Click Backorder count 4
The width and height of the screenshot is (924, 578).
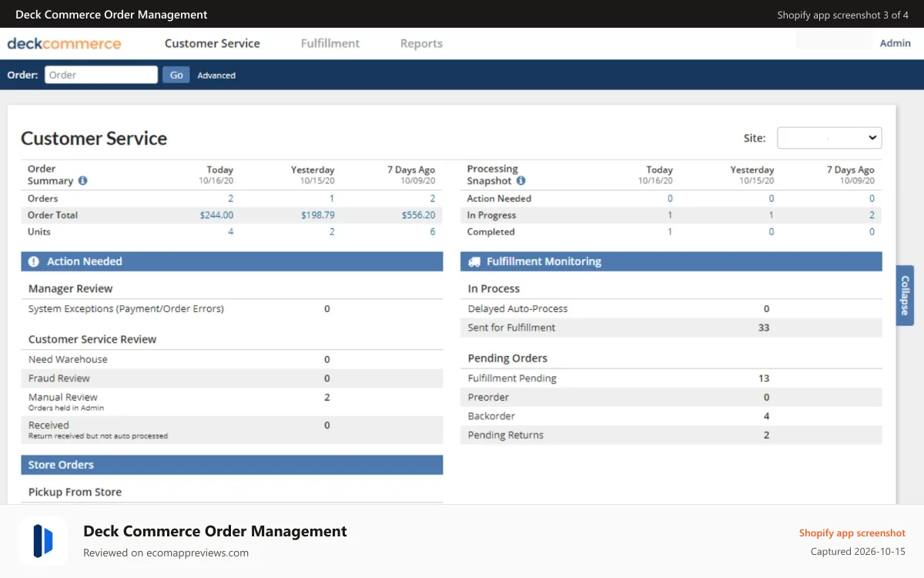[766, 416]
